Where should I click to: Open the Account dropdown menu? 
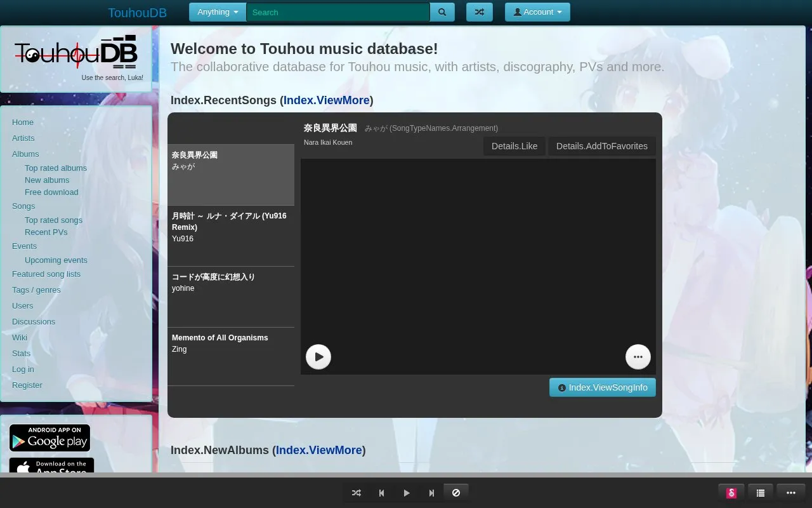[x=537, y=12]
